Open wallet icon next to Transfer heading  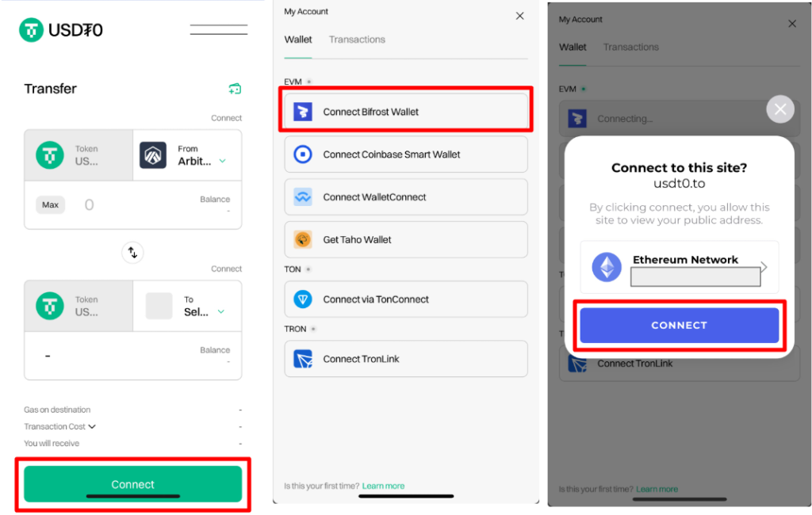(235, 89)
